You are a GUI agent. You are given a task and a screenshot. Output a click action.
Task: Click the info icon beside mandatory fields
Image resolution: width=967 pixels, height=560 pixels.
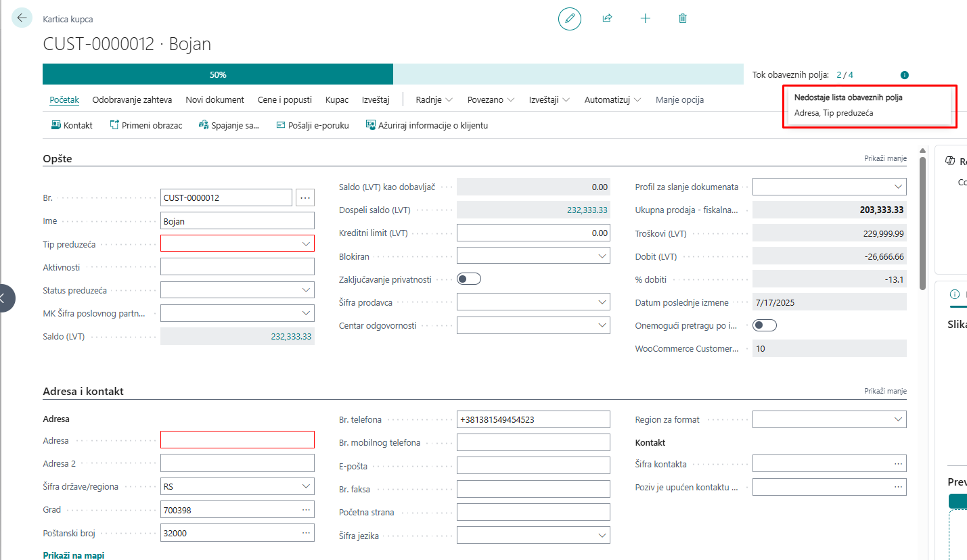[905, 75]
